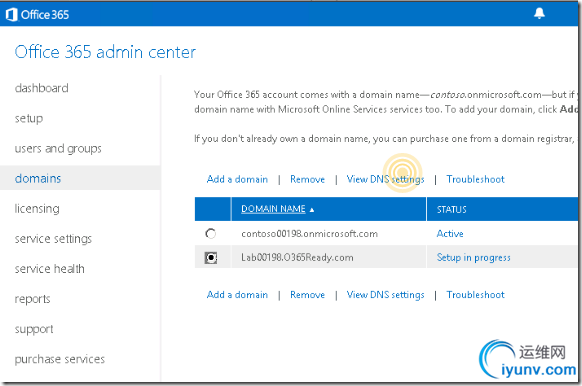Viewport: 582px width, 386px height.
Task: Click the bottom Troubleshoot link
Action: click(475, 295)
